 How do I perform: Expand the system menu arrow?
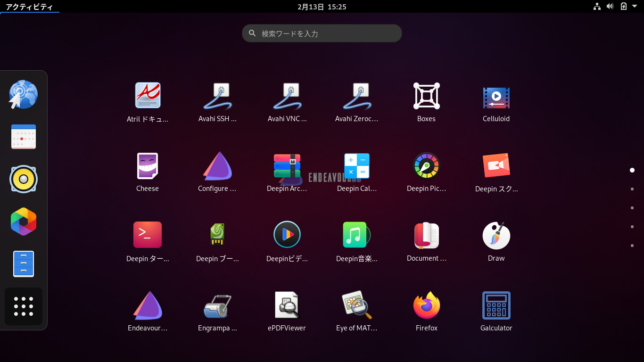636,7
